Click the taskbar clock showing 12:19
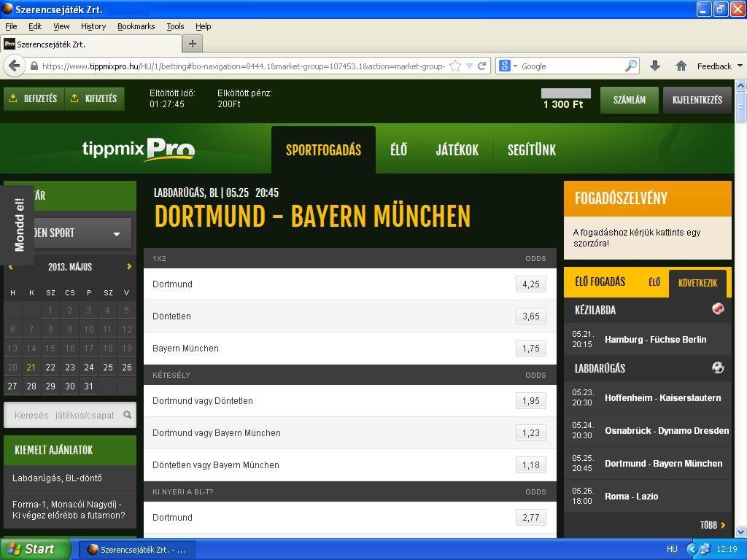747x560 pixels. point(727,549)
